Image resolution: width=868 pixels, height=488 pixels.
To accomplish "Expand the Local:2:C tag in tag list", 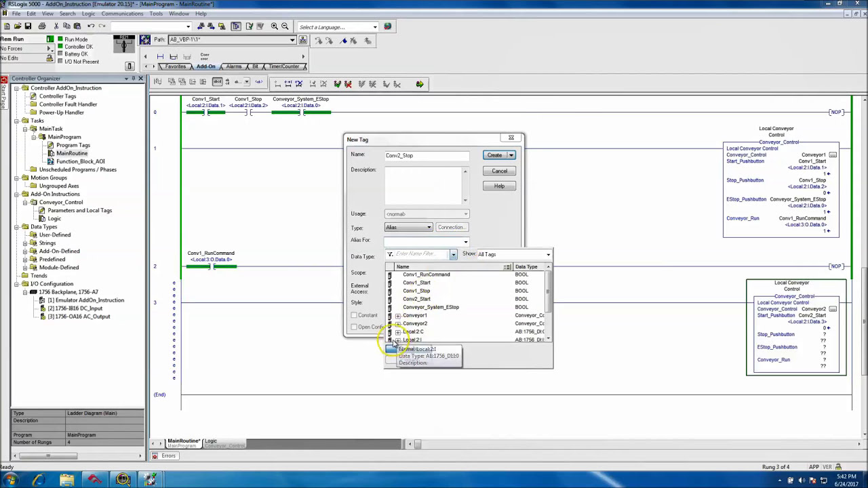I will 398,332.
